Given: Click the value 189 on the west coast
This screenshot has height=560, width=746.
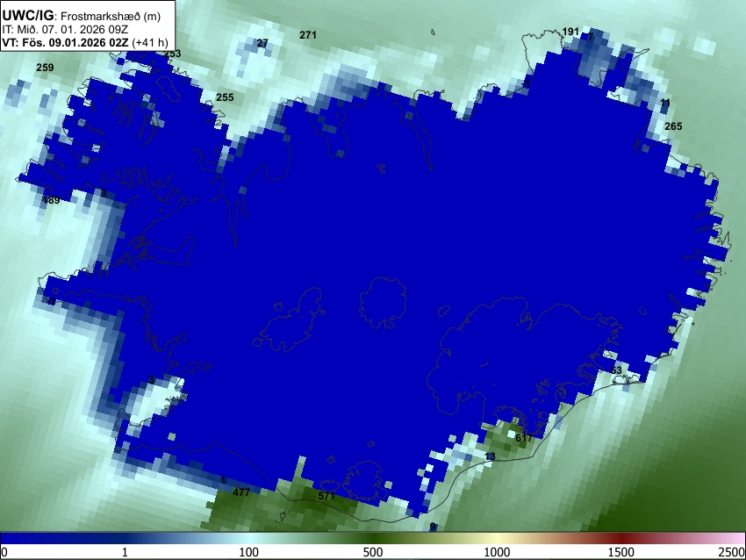Looking at the screenshot, I should click(52, 200).
